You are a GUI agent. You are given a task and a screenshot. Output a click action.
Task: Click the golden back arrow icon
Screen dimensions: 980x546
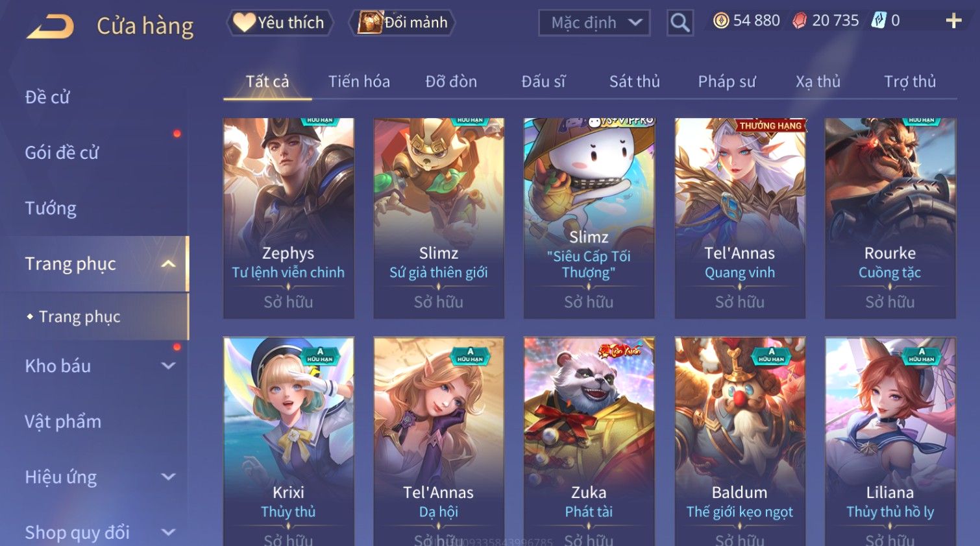pyautogui.click(x=50, y=27)
